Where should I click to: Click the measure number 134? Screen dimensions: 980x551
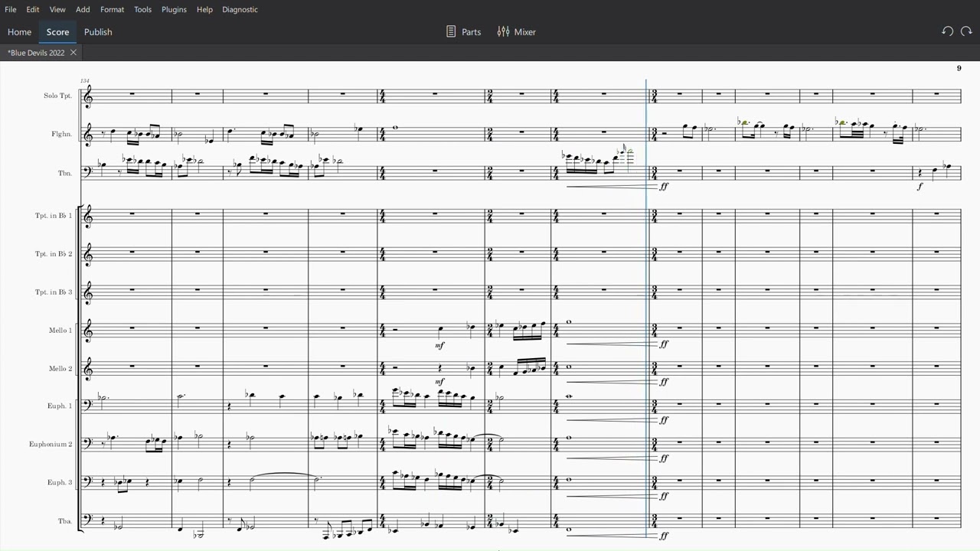(84, 81)
